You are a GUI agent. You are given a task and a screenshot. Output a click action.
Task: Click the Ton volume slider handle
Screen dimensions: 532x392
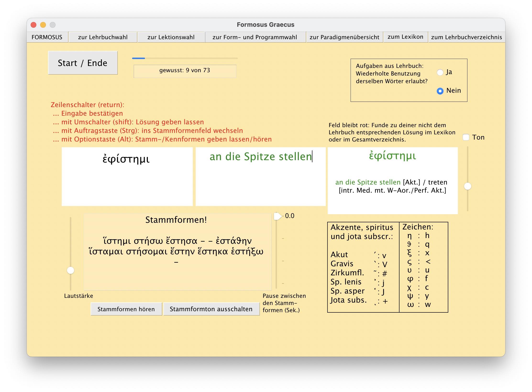tap(468, 186)
